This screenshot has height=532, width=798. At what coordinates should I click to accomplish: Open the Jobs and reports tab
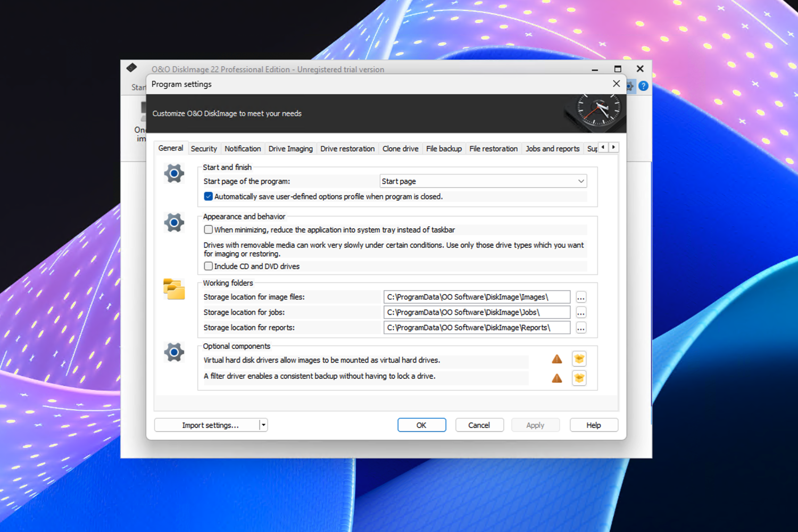[552, 149]
